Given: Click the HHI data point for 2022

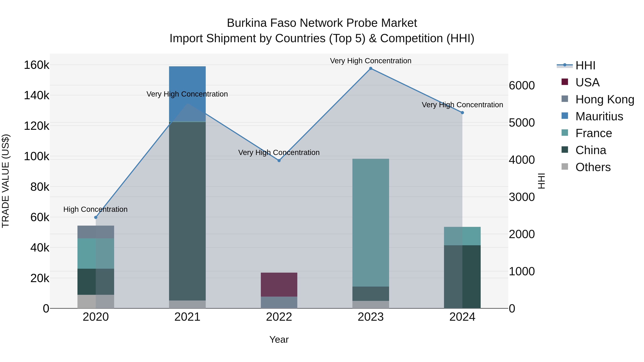Looking at the screenshot, I should [x=279, y=161].
